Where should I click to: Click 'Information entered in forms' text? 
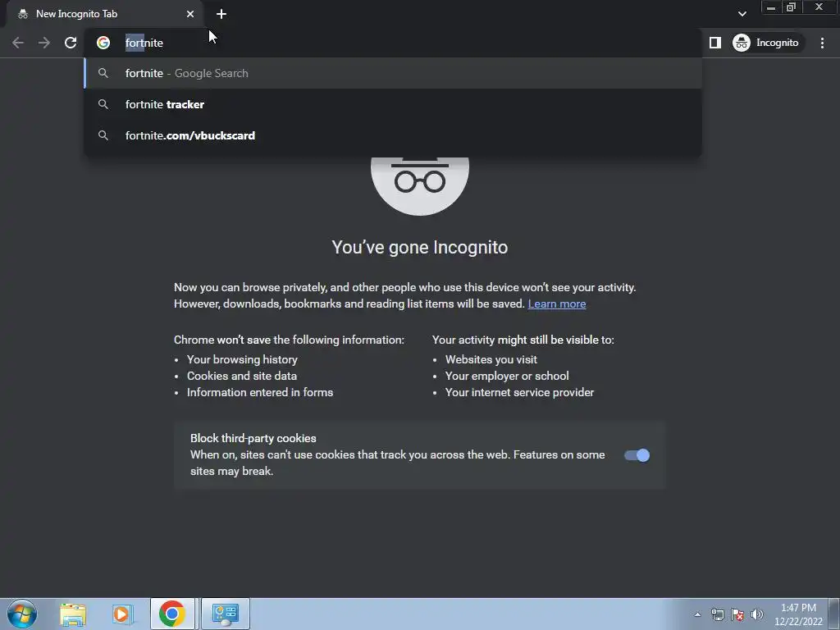point(260,393)
